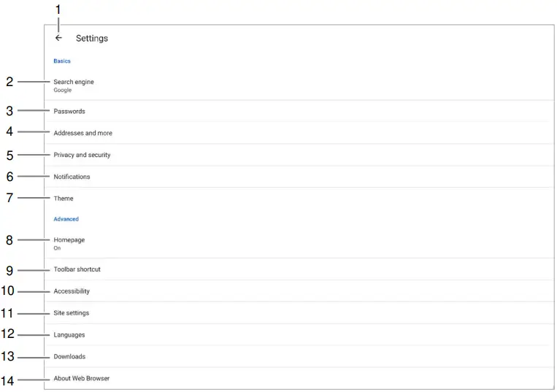Click the Basics section header

pos(62,61)
